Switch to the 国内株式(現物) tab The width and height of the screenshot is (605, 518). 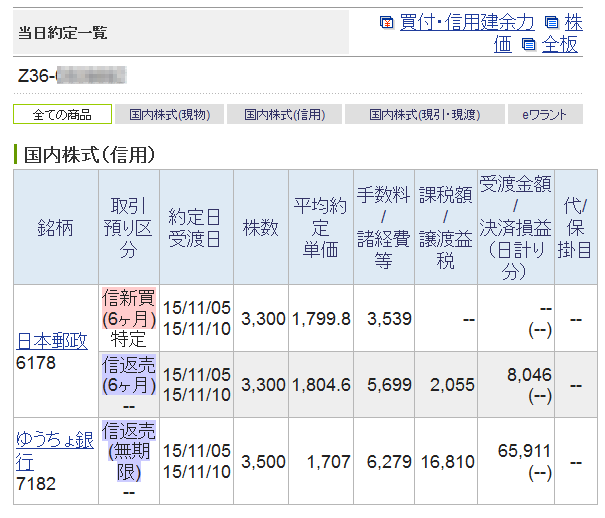tap(169, 114)
